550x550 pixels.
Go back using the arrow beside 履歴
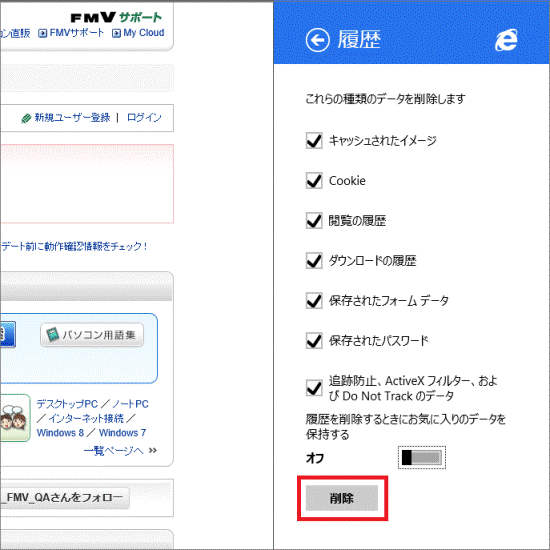click(317, 40)
